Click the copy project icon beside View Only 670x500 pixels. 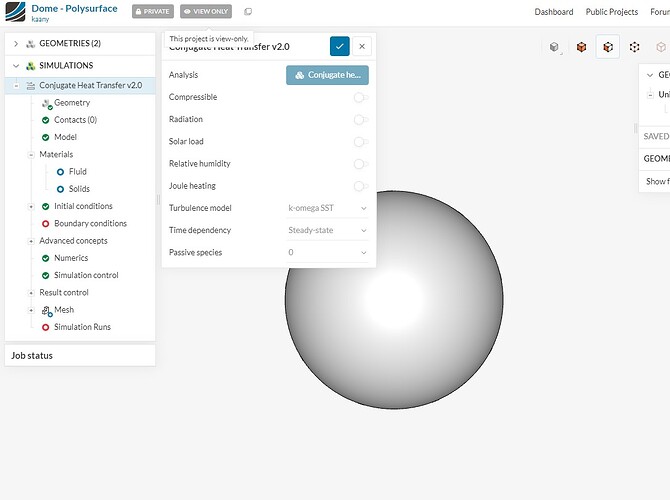[x=248, y=12]
